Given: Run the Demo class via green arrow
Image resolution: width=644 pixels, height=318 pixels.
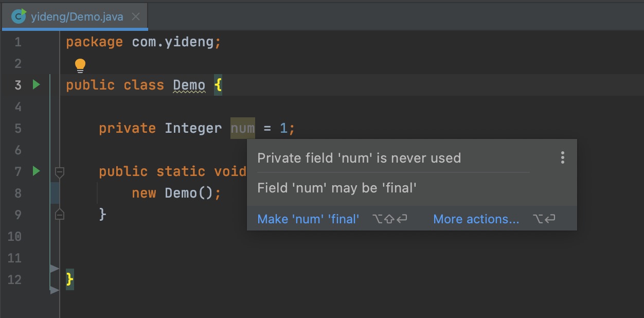Looking at the screenshot, I should click(x=35, y=84).
